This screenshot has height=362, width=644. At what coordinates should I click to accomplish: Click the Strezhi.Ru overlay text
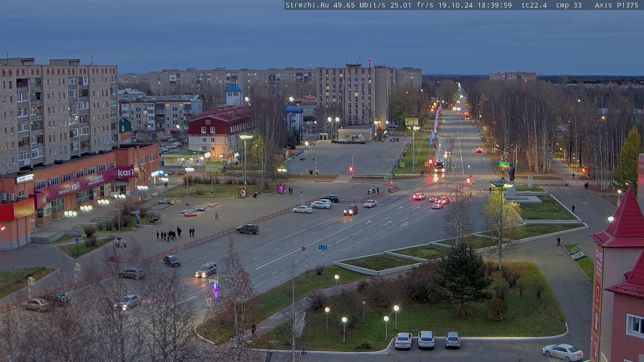(x=307, y=5)
